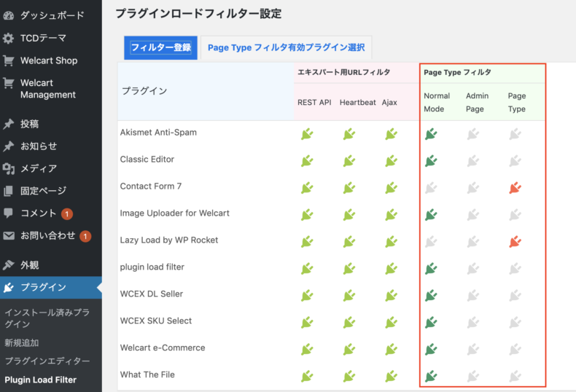Viewport: 576px width, 392px height.
Task: Click the 外観 paintbrush icon
Action: 9,265
